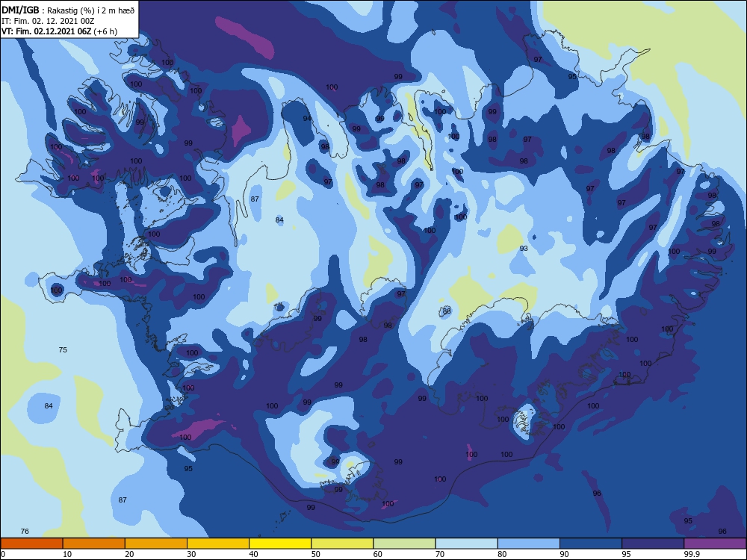Image resolution: width=747 pixels, height=560 pixels.
Task: Select the '88' humidity value on the map
Action: pos(447,311)
